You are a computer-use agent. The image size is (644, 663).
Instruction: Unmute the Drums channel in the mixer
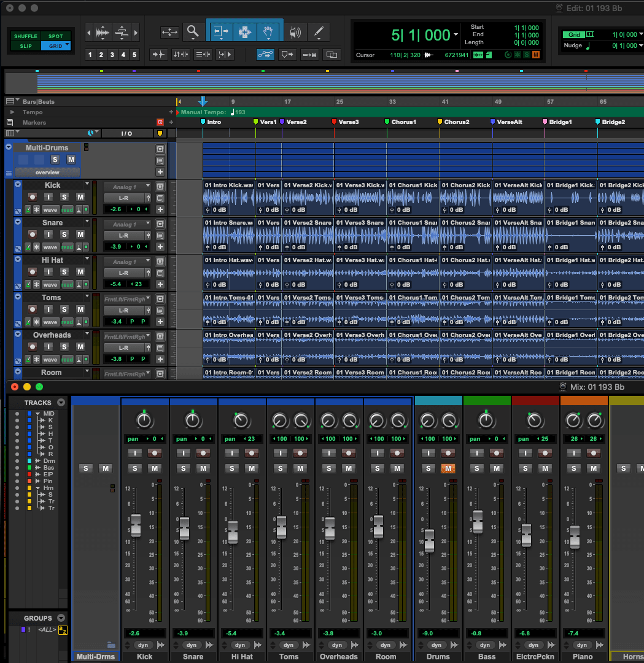coord(448,468)
